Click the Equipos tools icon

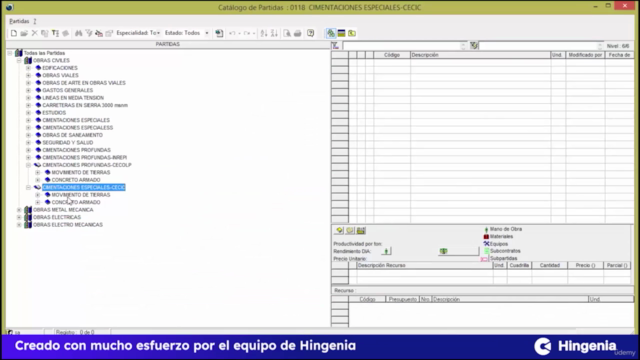click(x=486, y=244)
